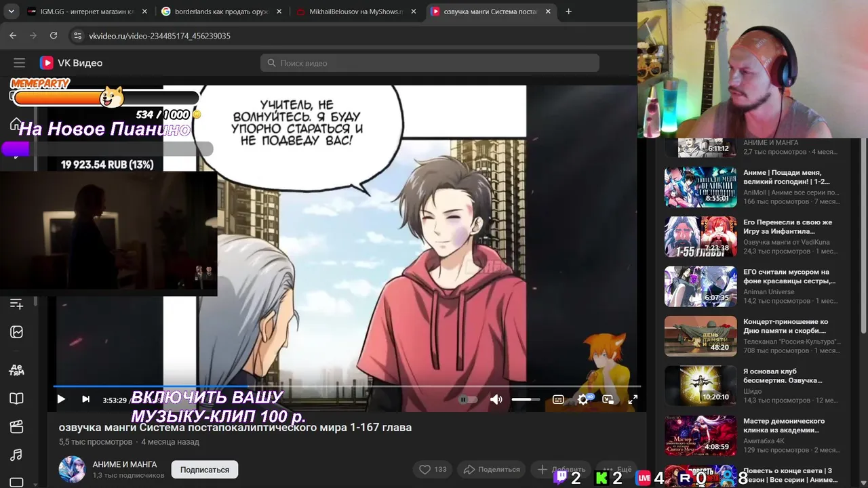Click the 5,5 тыс просмотров view count
868x488 pixels.
(96, 442)
